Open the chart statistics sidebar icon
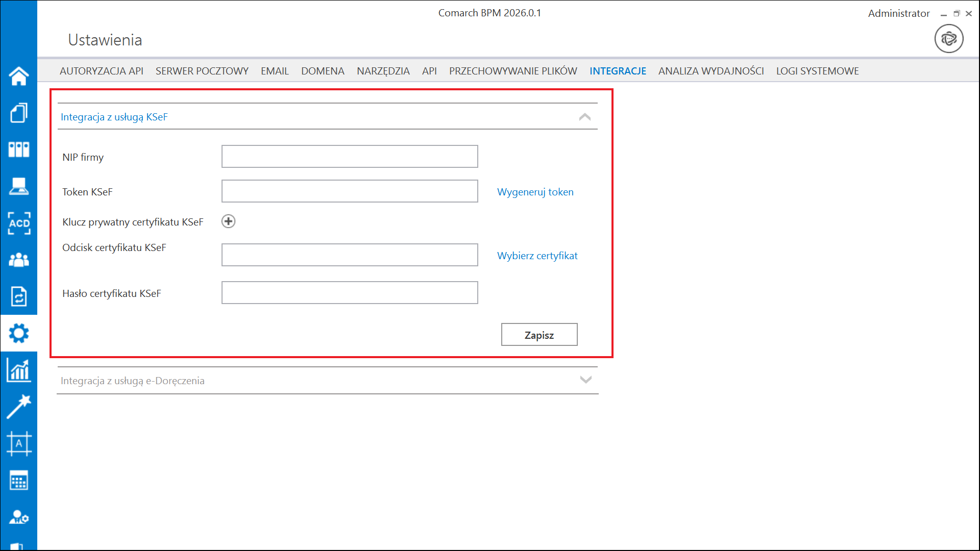This screenshot has width=980, height=551. pyautogui.click(x=19, y=370)
